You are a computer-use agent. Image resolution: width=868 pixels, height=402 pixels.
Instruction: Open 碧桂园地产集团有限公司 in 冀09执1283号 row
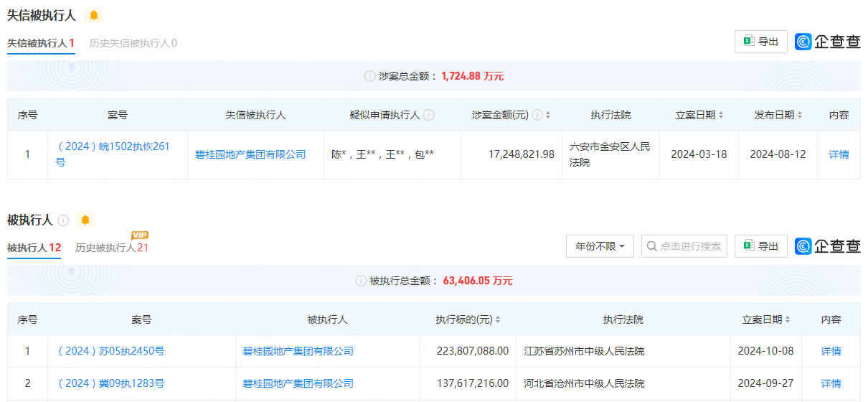coord(298,383)
